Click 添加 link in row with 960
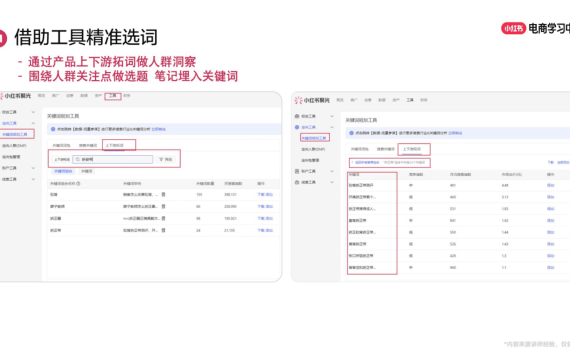This screenshot has width=570, height=360. click(551, 267)
